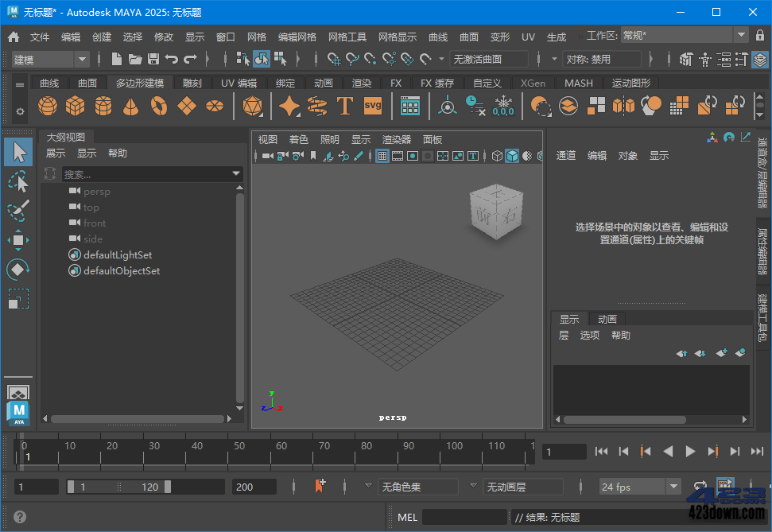The width and height of the screenshot is (772, 532).
Task: Select the Rotate tool in the toolbox
Action: point(17,270)
